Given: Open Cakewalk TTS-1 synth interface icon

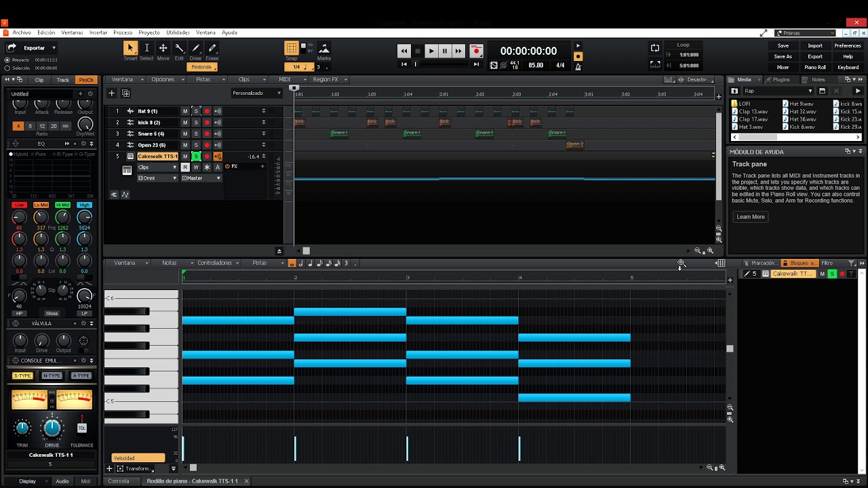Looking at the screenshot, I should (130, 156).
